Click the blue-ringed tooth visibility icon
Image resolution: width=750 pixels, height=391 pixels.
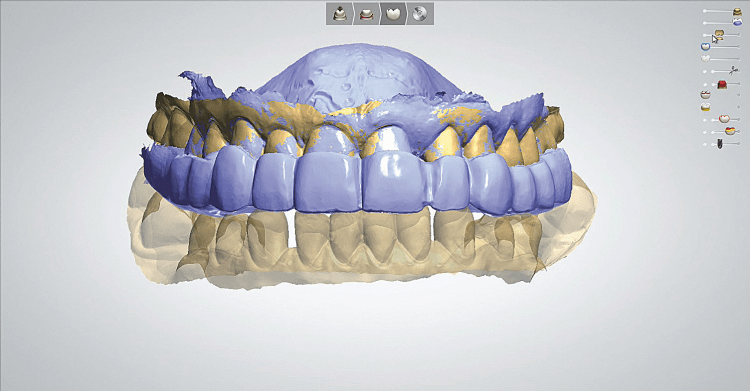(705, 46)
